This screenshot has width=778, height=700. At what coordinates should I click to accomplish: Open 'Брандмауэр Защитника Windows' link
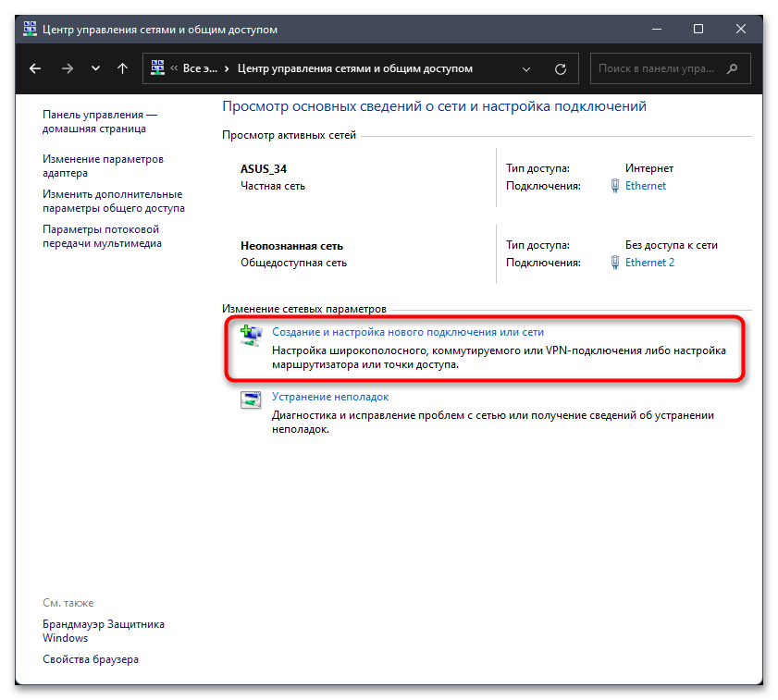(104, 631)
